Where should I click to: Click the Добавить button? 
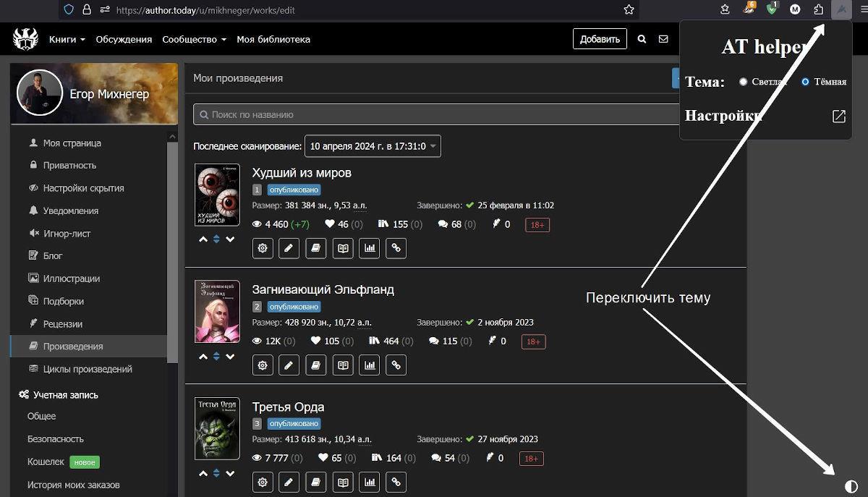pos(600,39)
